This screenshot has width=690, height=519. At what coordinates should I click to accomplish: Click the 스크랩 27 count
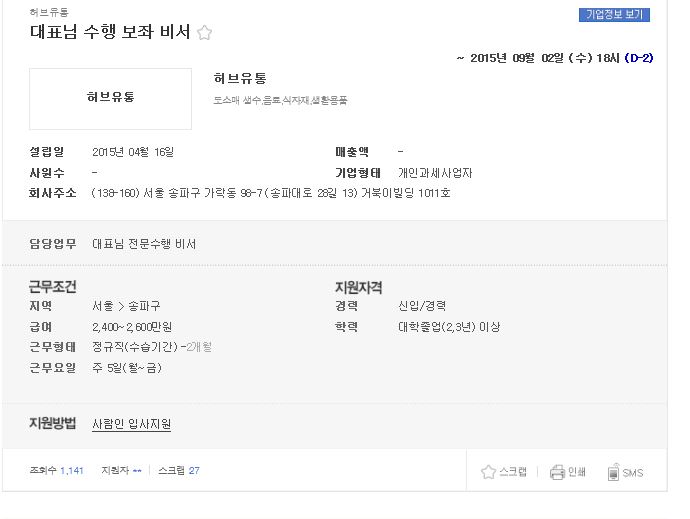coord(179,471)
